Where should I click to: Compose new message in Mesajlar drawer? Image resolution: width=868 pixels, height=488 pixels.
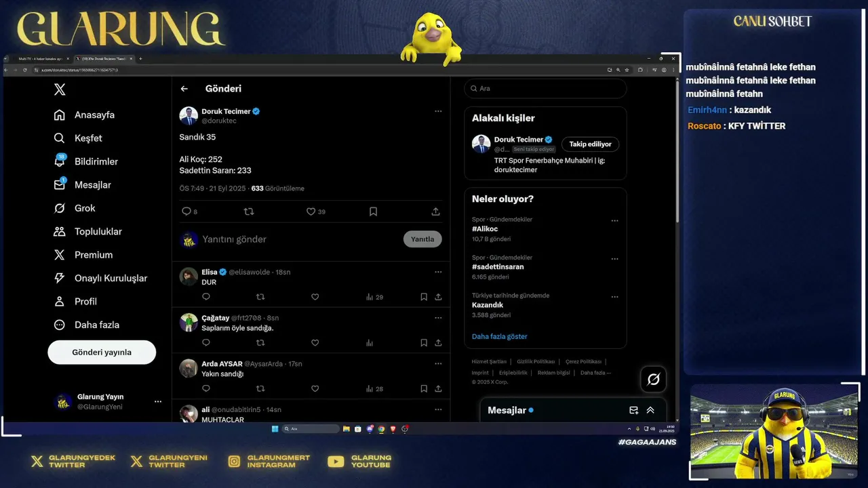coord(633,410)
